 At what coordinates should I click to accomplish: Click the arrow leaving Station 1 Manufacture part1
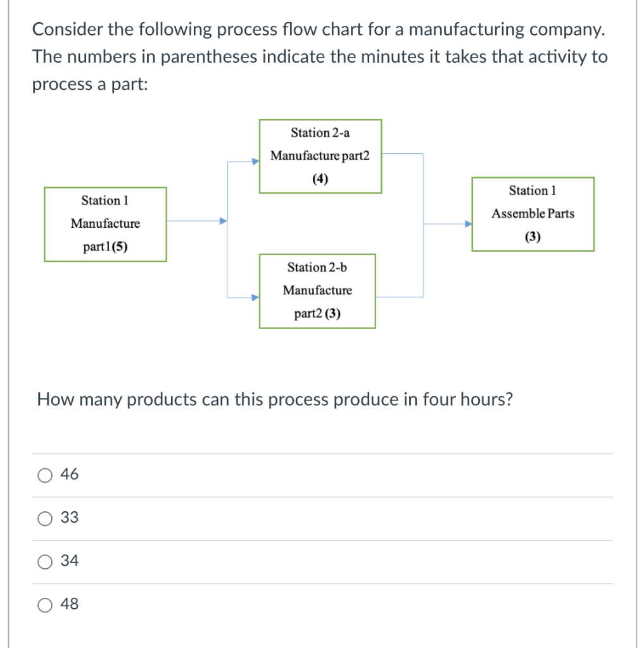coord(196,222)
